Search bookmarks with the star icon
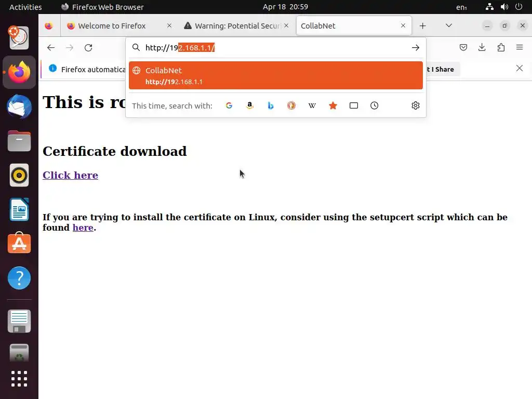 coord(333,105)
